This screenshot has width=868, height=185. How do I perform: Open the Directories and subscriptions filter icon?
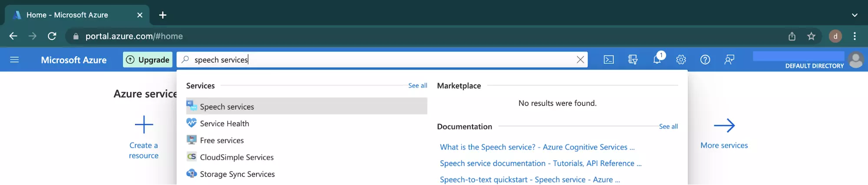point(633,60)
